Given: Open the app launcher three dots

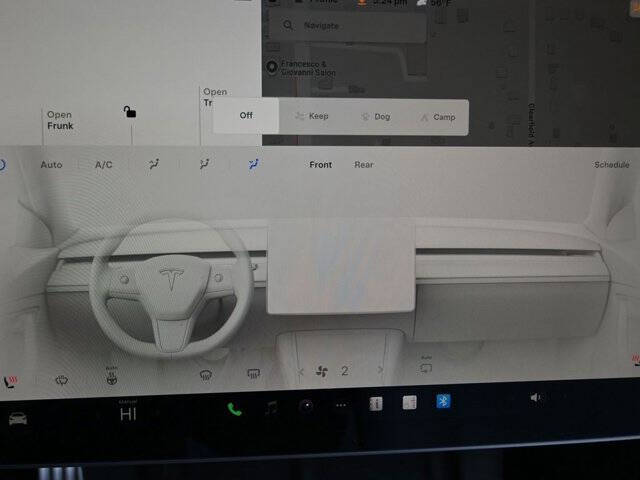Looking at the screenshot, I should coord(341,405).
